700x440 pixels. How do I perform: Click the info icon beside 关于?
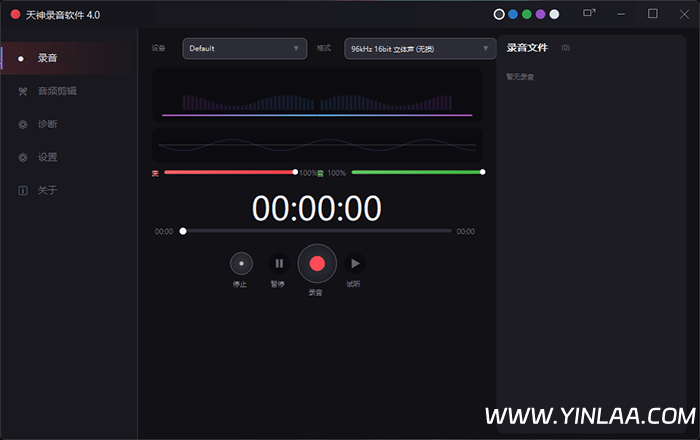[x=23, y=191]
